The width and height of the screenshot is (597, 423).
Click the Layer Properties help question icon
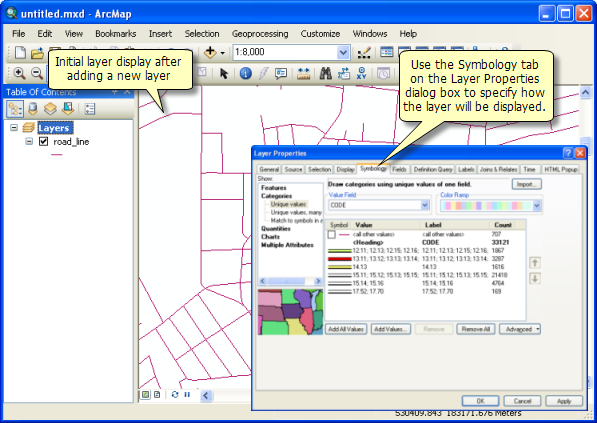pos(568,153)
